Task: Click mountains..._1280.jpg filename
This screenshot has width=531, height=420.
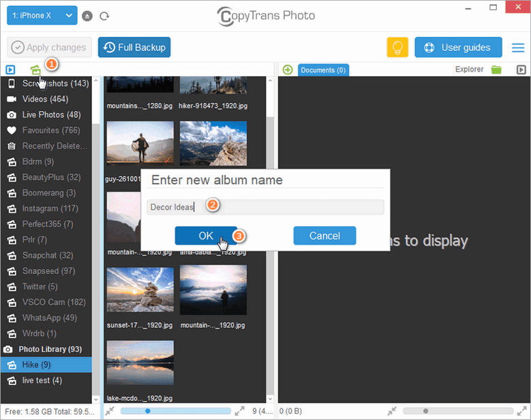Action: pos(140,106)
